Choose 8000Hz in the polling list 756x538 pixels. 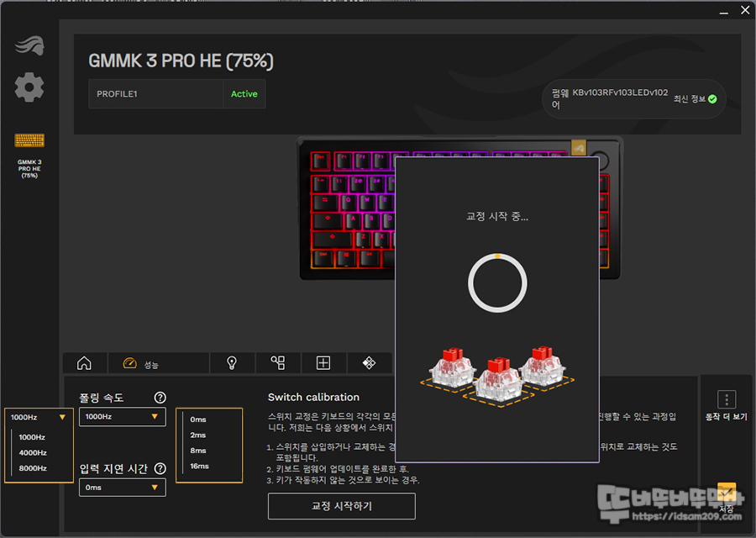pos(33,468)
